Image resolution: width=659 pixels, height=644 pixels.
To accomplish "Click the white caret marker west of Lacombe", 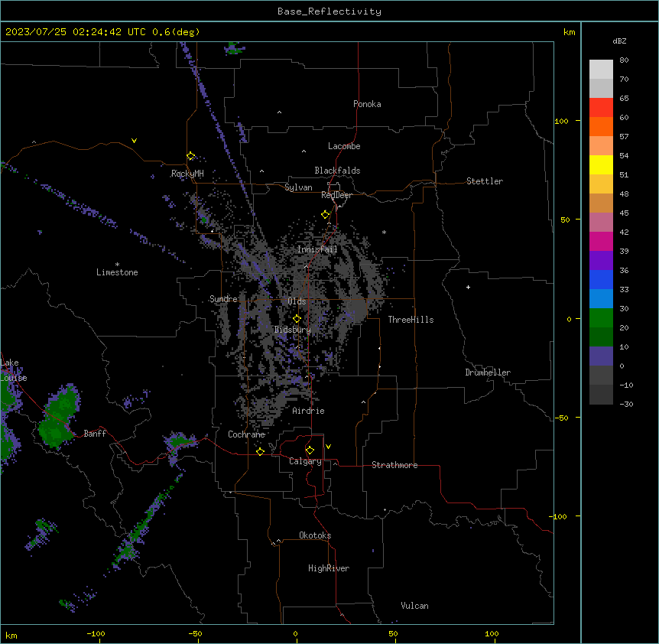I will click(x=304, y=151).
